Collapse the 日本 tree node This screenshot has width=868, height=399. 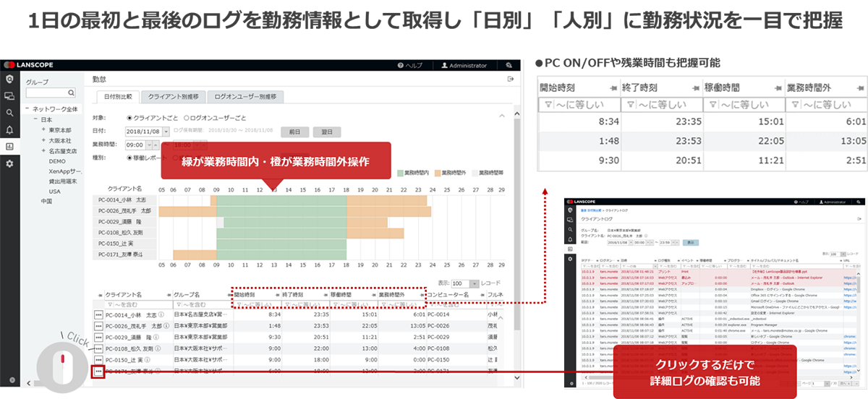[35, 119]
